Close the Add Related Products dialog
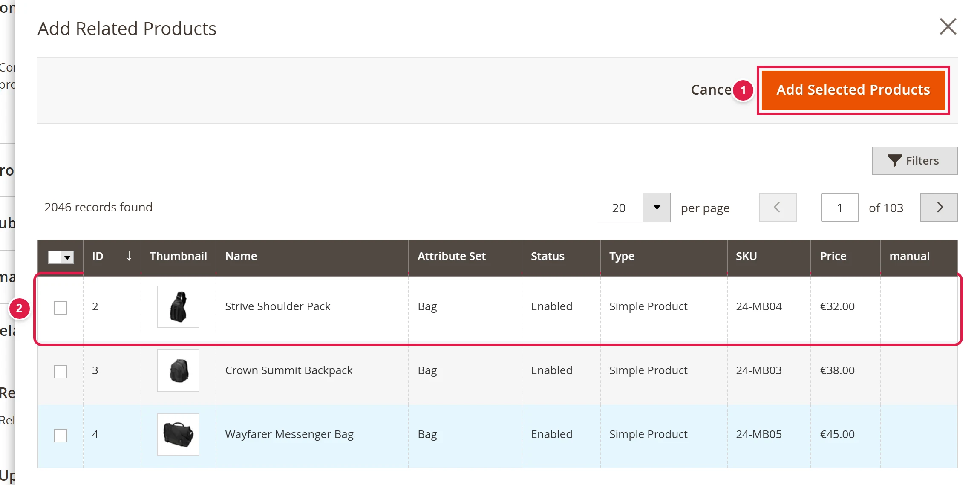 pyautogui.click(x=948, y=27)
